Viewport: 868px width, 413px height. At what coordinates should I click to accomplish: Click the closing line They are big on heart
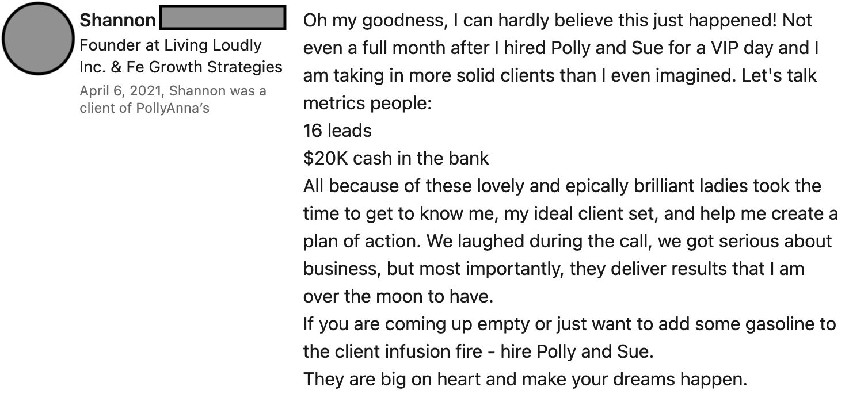(x=525, y=379)
